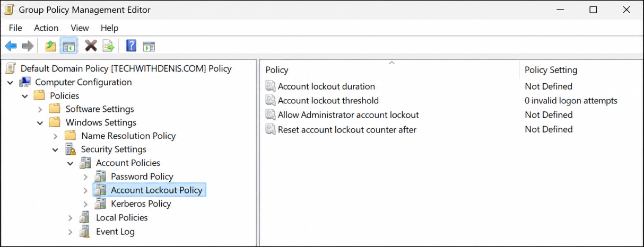Expand the Software Settings node
Screen dimensions: 644x247
tap(40, 109)
